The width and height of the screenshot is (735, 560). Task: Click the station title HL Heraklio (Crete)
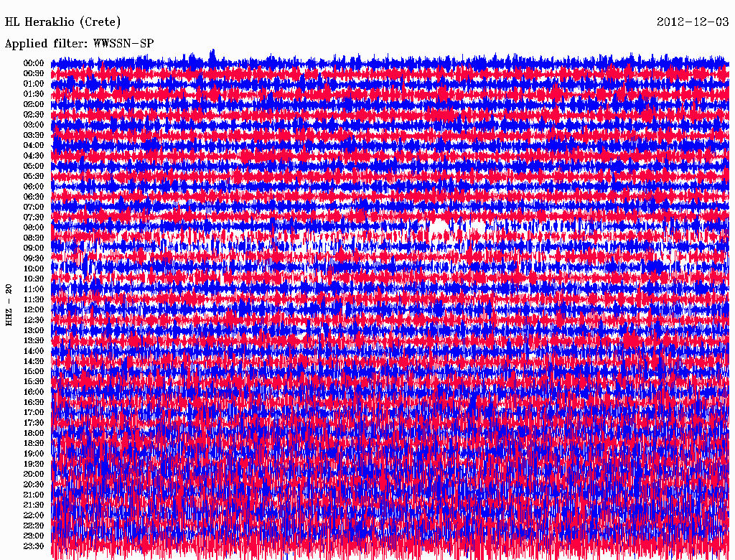[x=63, y=22]
